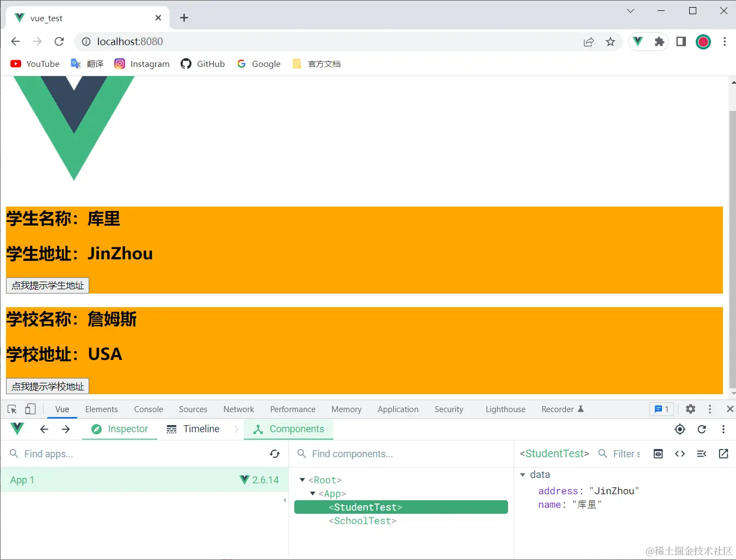Share this page icon in address bar
The width and height of the screenshot is (736, 560).
589,42
